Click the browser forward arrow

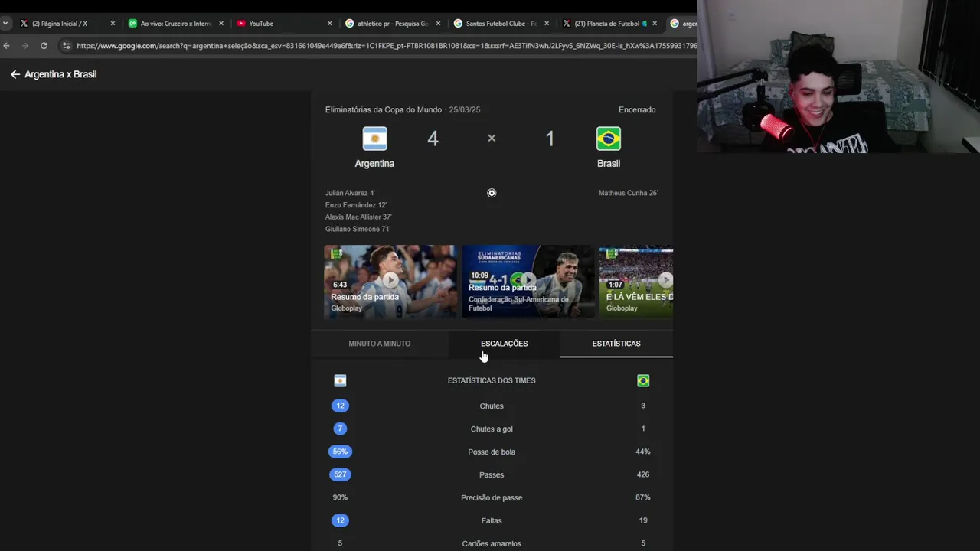coord(24,46)
